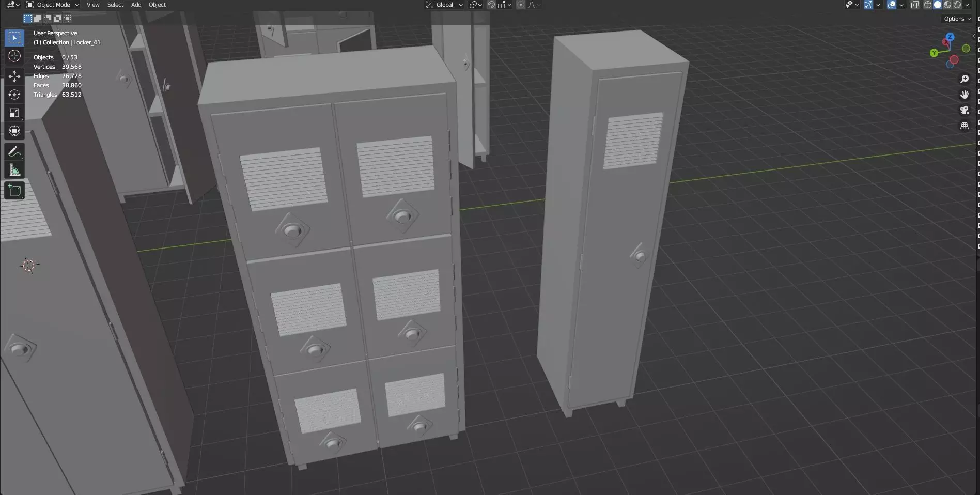
Task: Click the 3D cursor in viewport
Action: 28,266
